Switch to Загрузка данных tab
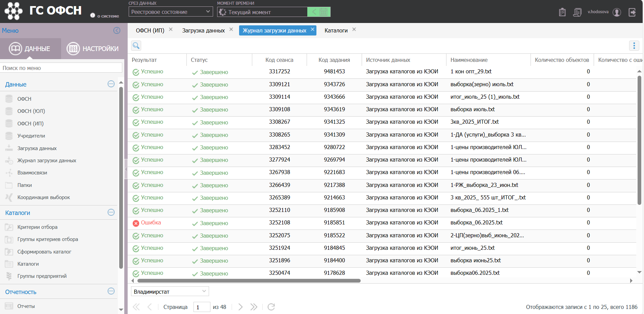 click(203, 30)
